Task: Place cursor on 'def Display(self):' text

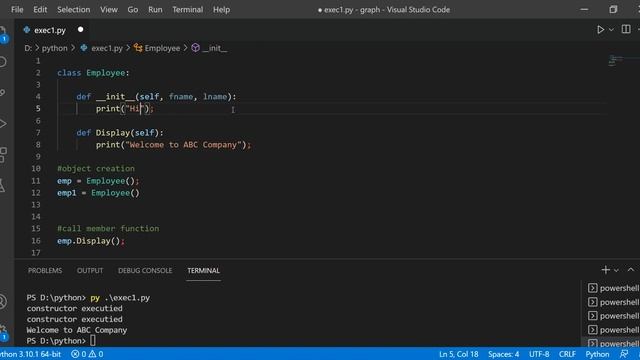Action: coord(120,133)
